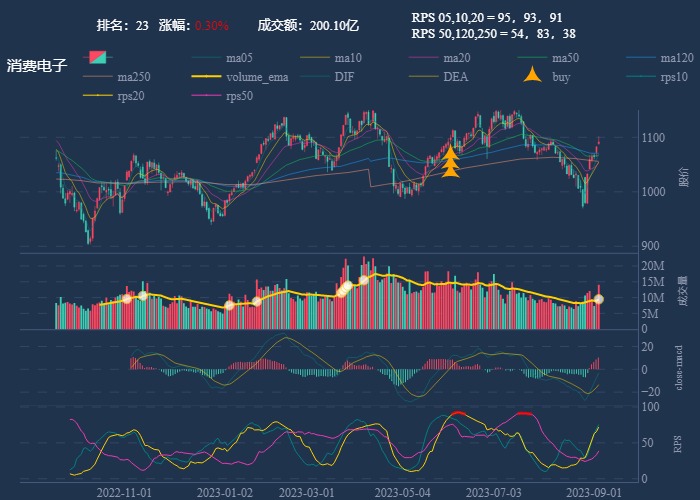Click the 涨幅 percentage value in header

click(x=211, y=24)
